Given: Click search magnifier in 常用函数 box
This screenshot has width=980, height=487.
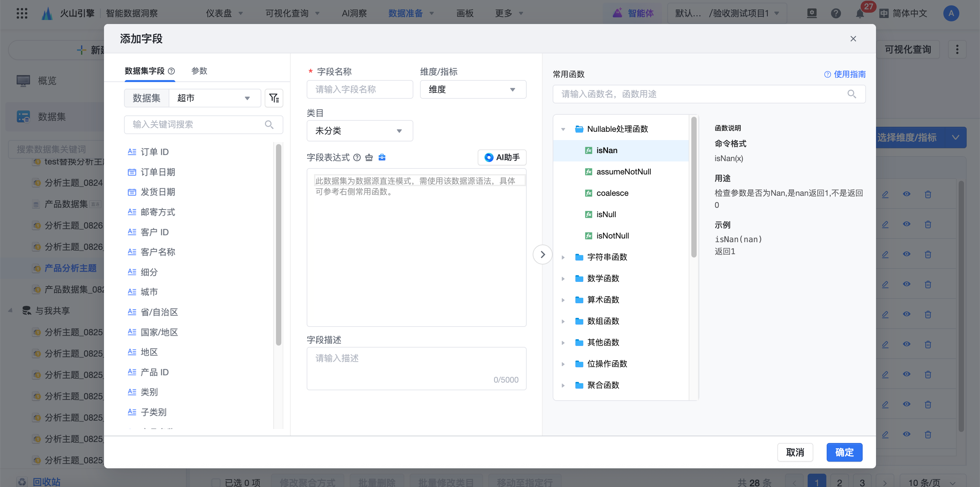Looking at the screenshot, I should (x=851, y=94).
